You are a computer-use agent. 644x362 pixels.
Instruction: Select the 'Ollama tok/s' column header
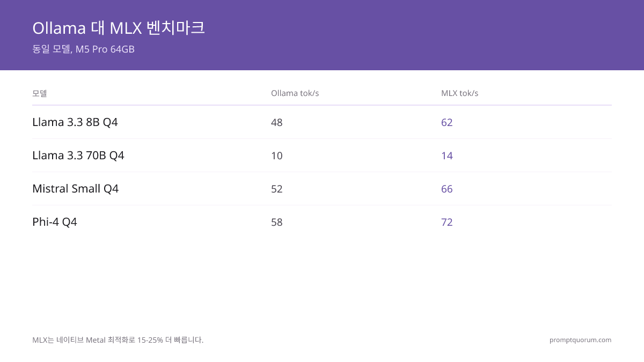(295, 93)
